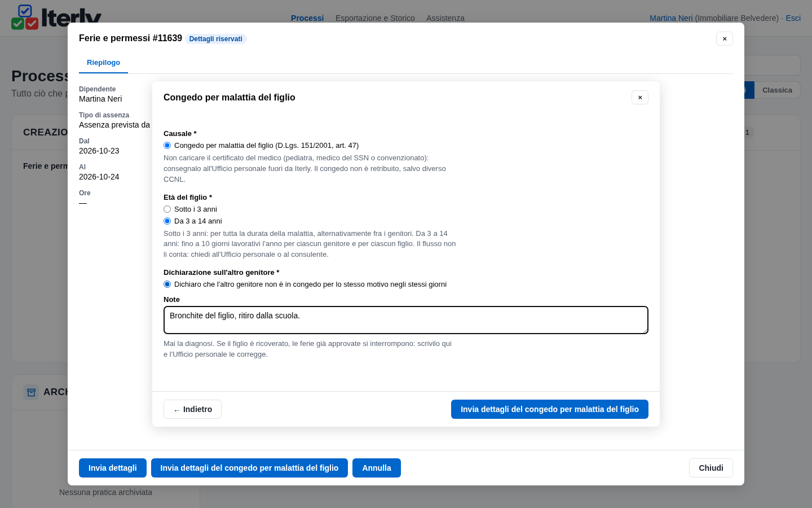This screenshot has width=812, height=508.
Task: Open Martina Neri profile link
Action: (x=671, y=18)
